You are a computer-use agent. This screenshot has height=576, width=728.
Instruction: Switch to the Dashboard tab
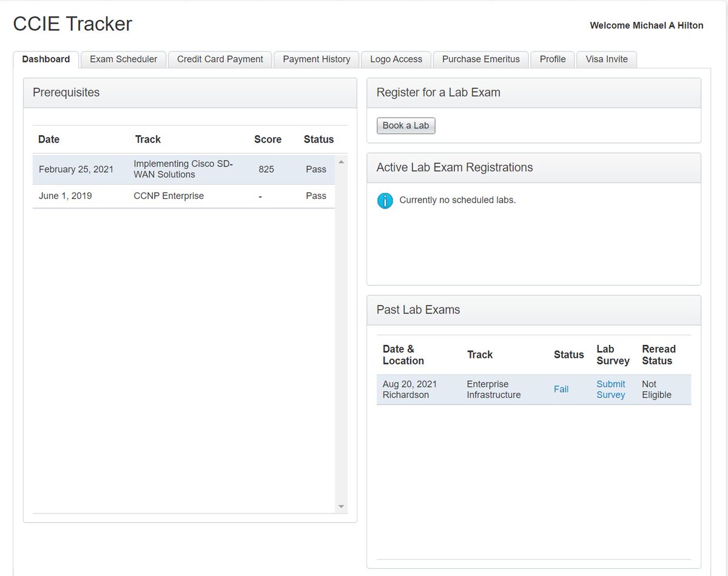pos(46,59)
